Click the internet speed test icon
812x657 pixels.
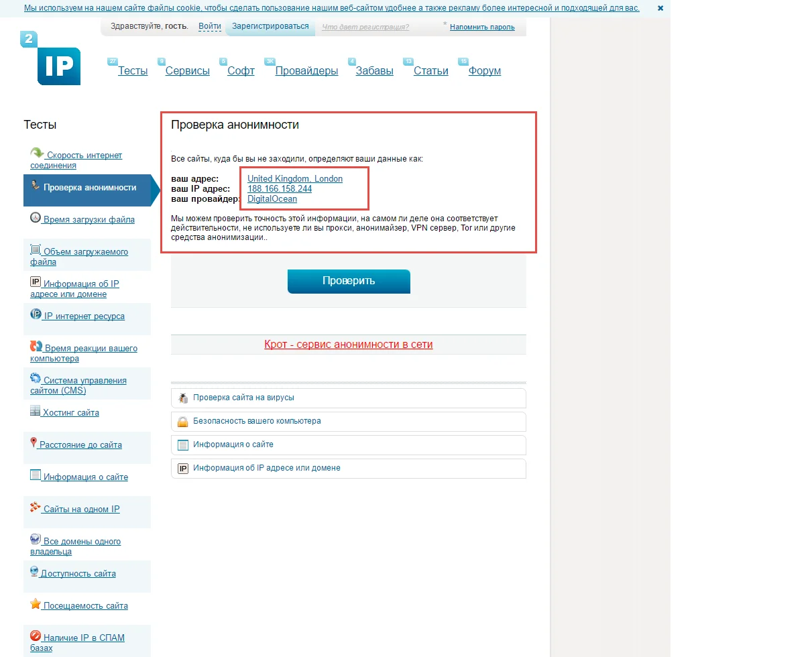click(x=37, y=153)
